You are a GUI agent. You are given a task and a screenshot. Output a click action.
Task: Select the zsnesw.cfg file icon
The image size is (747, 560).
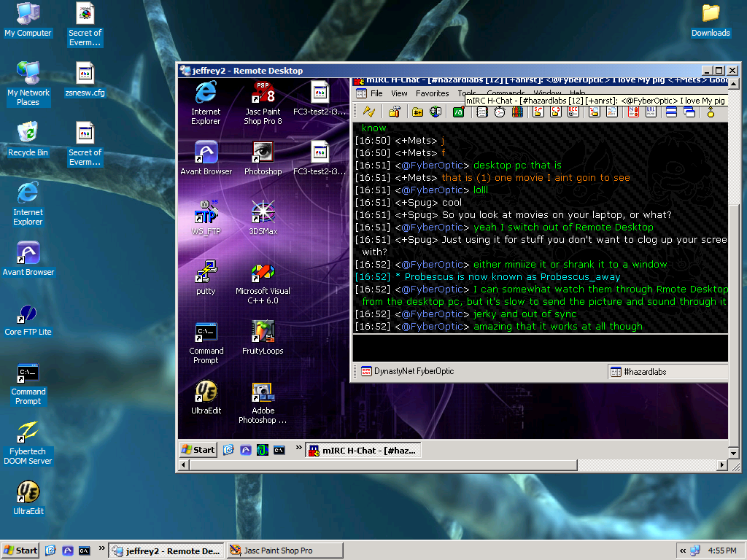pyautogui.click(x=85, y=80)
